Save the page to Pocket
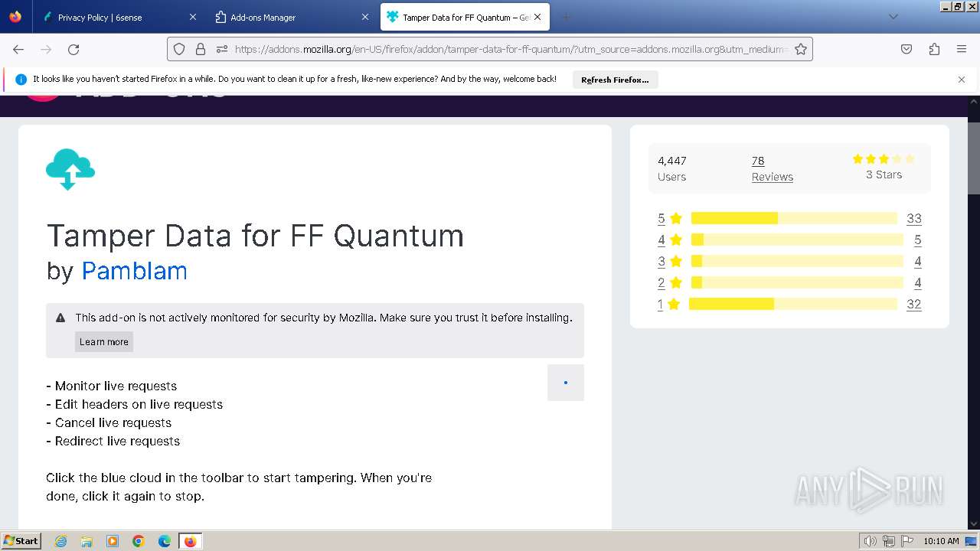The width and height of the screenshot is (980, 551). [906, 49]
